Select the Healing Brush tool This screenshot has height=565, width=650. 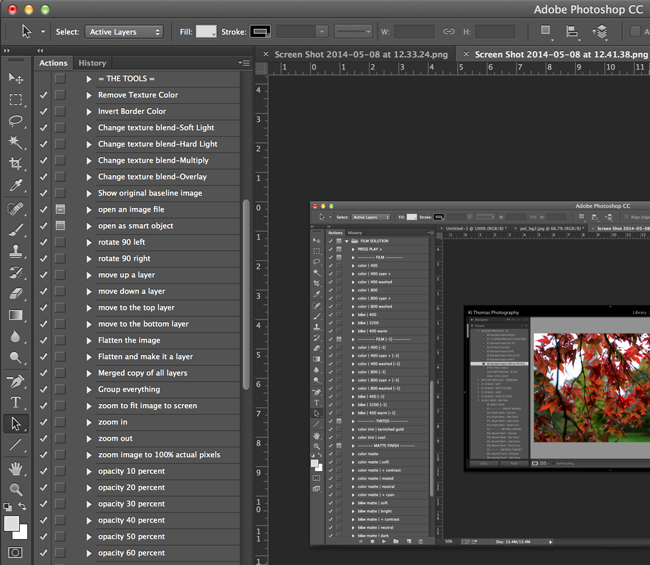point(16,208)
